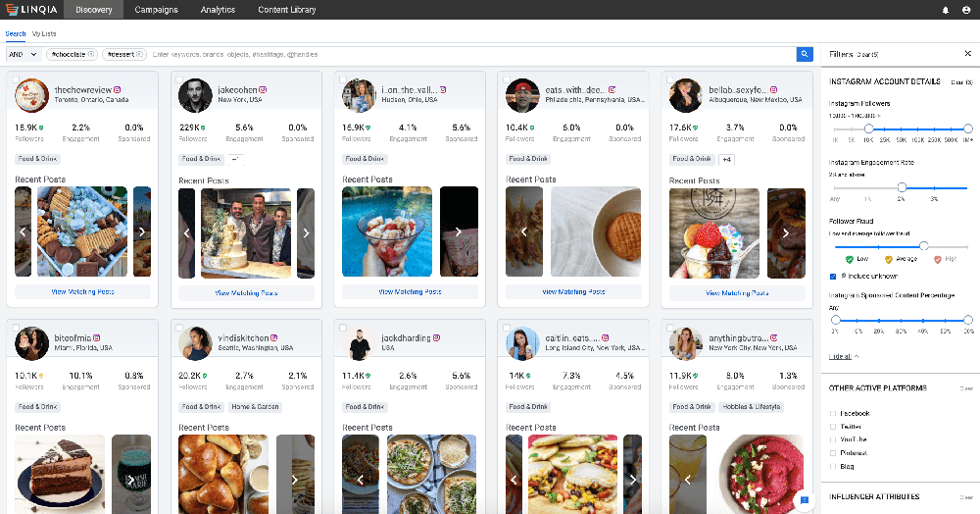Viewport: 980px width, 514px height.
Task: Clear all filters link
Action: (x=867, y=55)
